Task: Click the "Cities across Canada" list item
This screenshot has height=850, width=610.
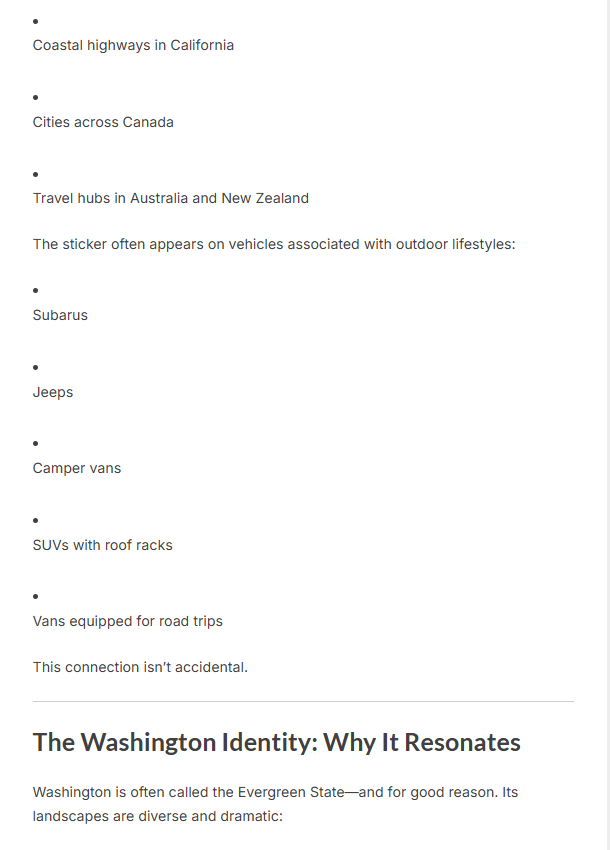Action: click(103, 122)
